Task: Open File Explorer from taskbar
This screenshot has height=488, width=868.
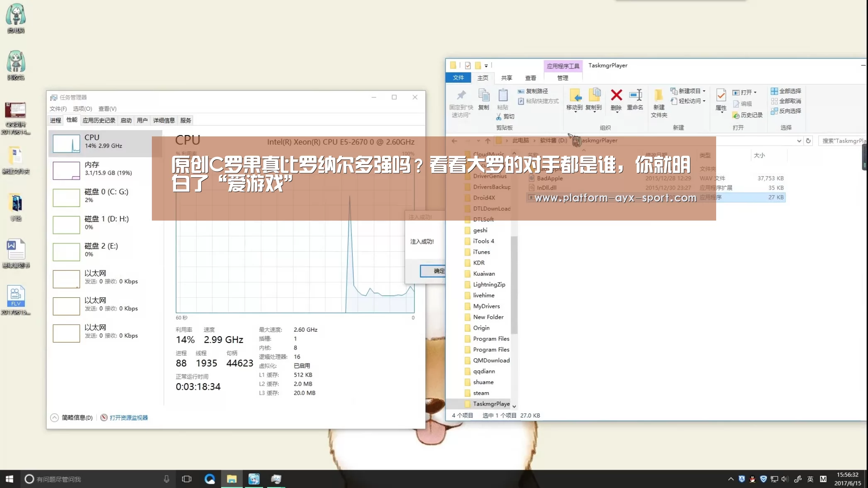Action: 232,479
